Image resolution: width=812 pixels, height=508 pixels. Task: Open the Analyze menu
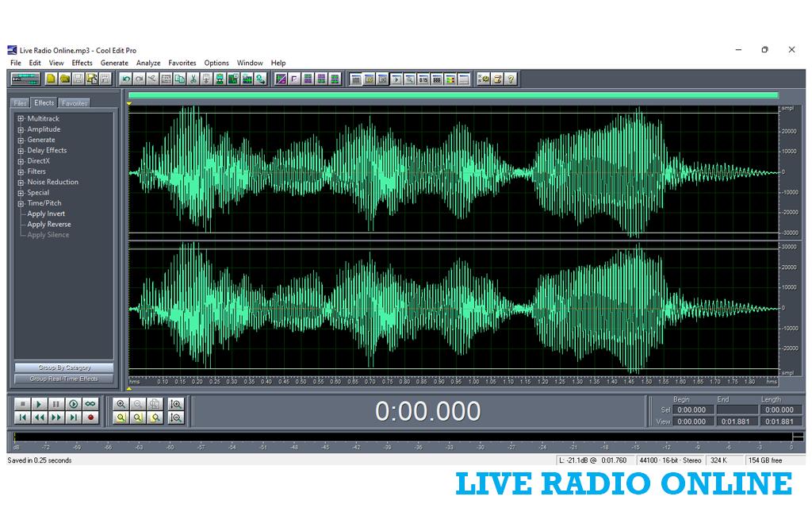coord(147,63)
